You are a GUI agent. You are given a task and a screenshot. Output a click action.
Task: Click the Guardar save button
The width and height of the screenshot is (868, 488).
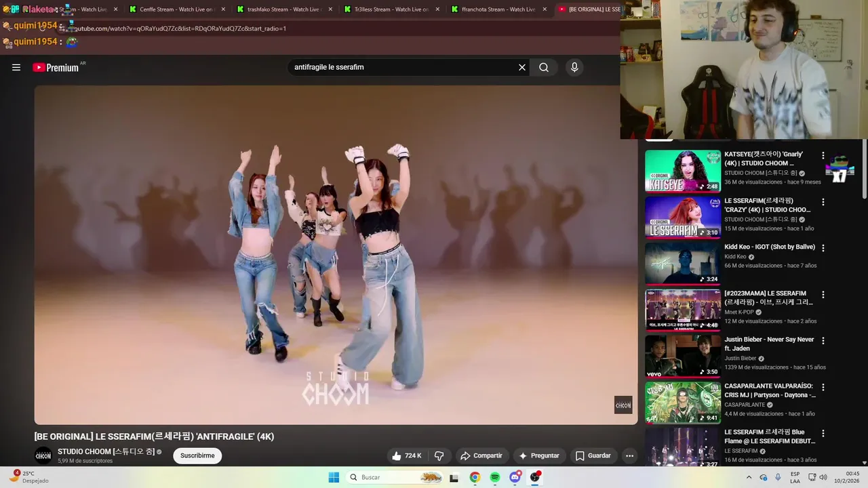pyautogui.click(x=593, y=455)
